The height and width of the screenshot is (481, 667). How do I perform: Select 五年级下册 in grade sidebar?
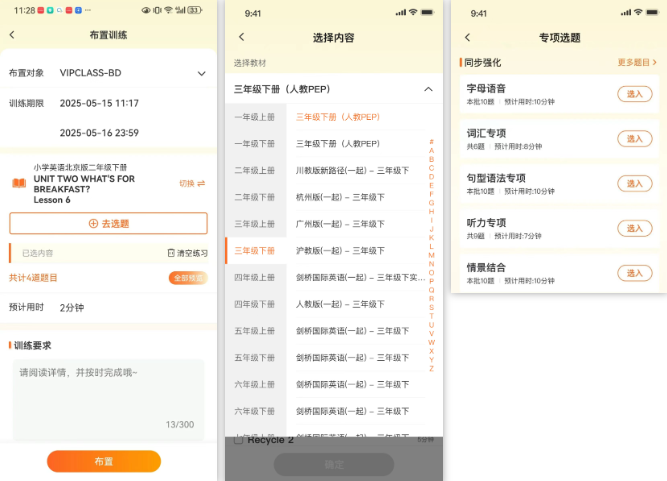(x=255, y=358)
